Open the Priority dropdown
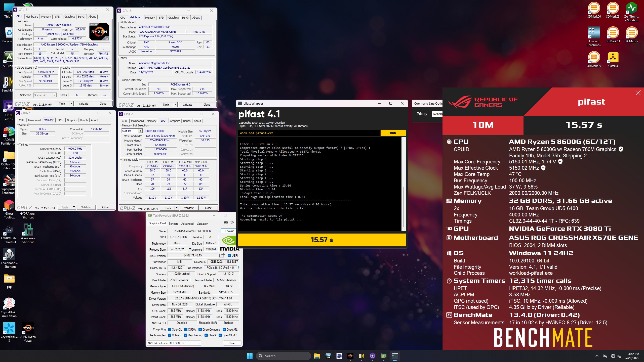This screenshot has height=362, width=644. click(x=437, y=114)
